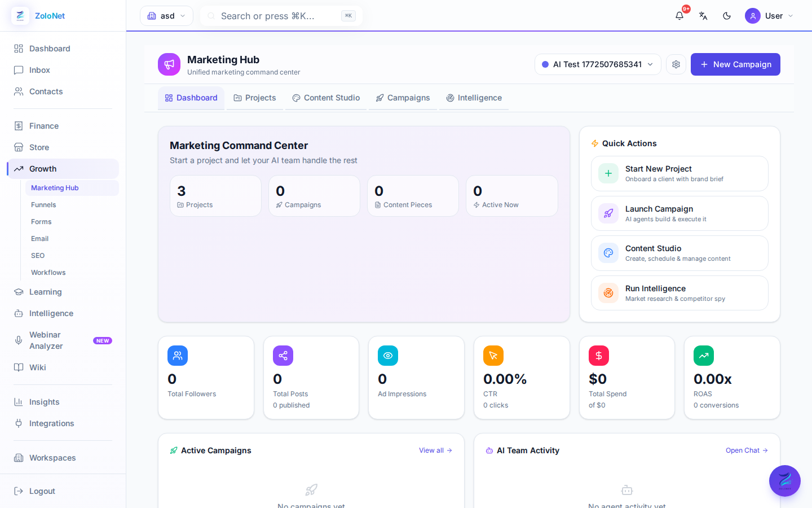The width and height of the screenshot is (812, 508).
Task: Open Marketing Hub settings gear
Action: click(676, 64)
